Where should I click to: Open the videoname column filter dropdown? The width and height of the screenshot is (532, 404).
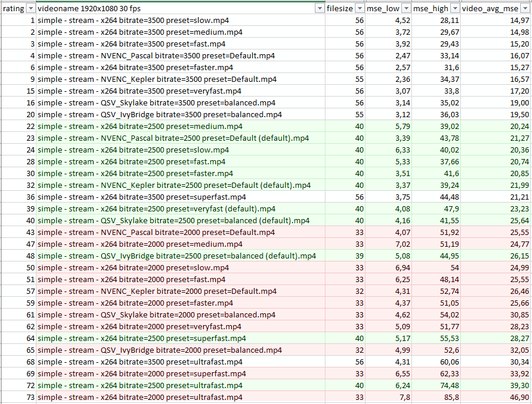coord(318,9)
